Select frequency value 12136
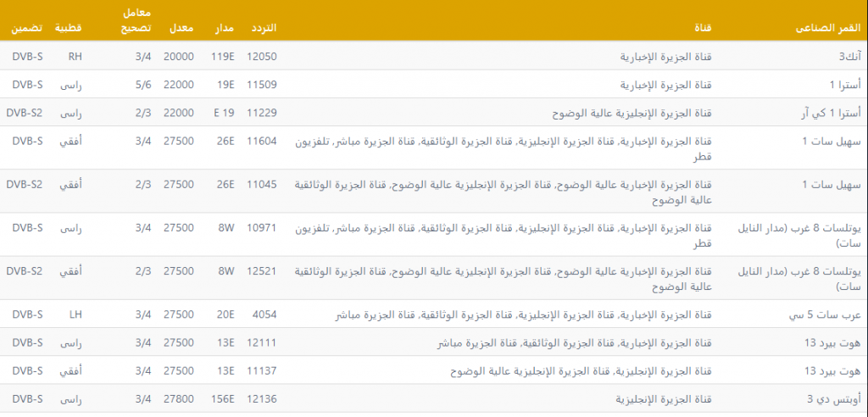 (261, 399)
